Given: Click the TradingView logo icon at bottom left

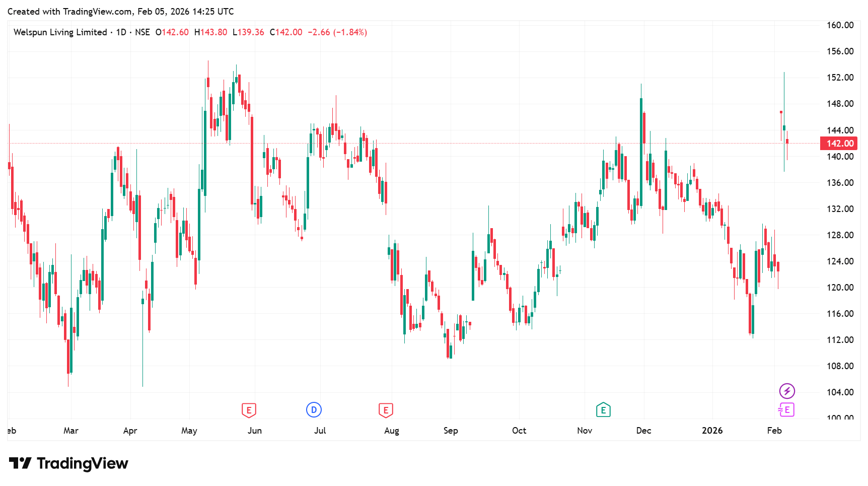Looking at the screenshot, I should click(x=20, y=463).
